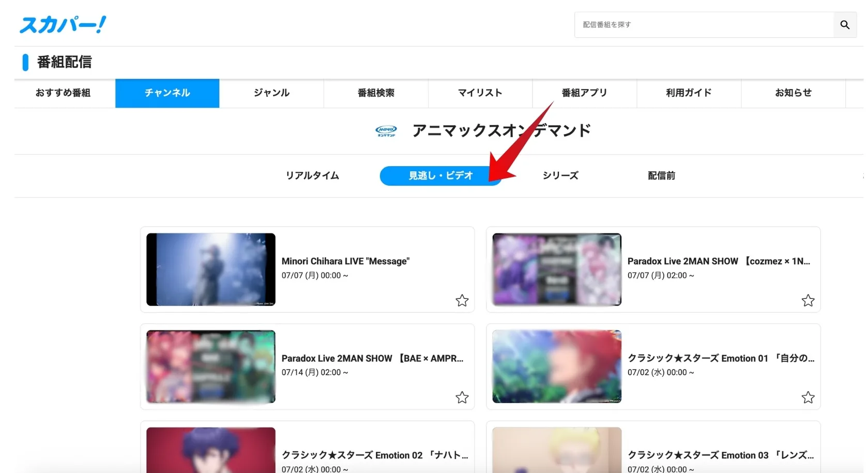Viewport: 868px width, 473px height.
Task: Open クラシック★スターズ Emotion 02 thumbnail
Action: (211, 450)
